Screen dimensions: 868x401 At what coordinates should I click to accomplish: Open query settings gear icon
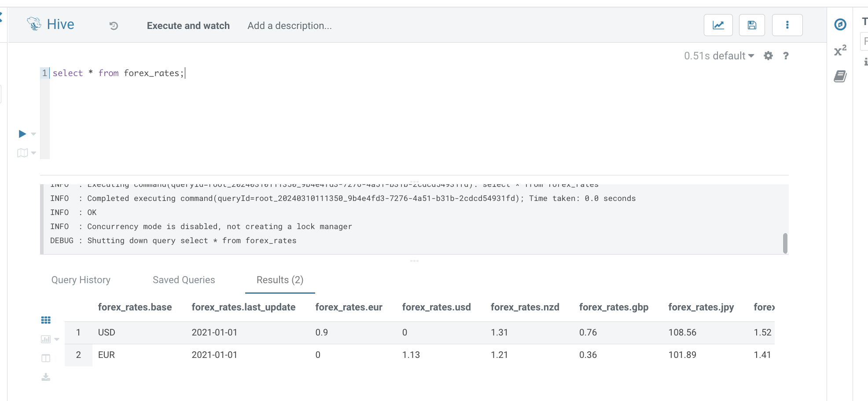point(768,56)
